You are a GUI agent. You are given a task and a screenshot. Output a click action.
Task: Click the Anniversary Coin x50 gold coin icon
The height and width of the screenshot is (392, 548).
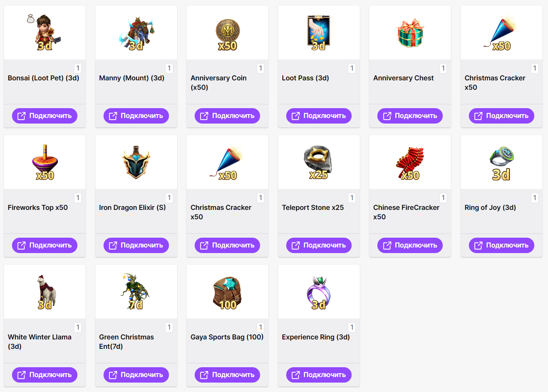[x=227, y=32]
